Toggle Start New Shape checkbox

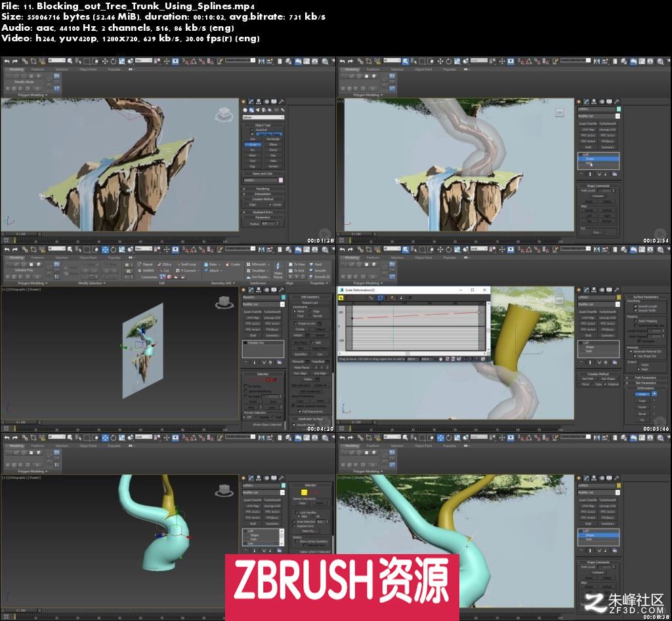coord(251,134)
